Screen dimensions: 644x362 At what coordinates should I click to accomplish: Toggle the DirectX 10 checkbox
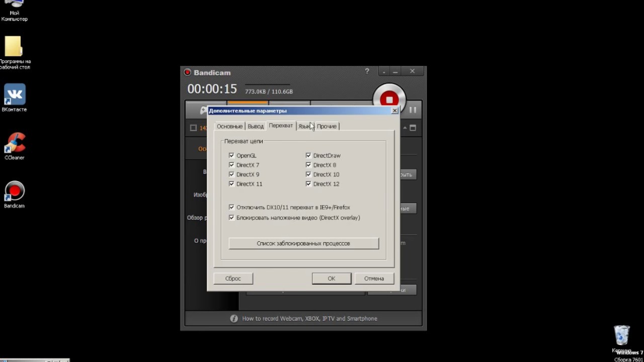(308, 174)
